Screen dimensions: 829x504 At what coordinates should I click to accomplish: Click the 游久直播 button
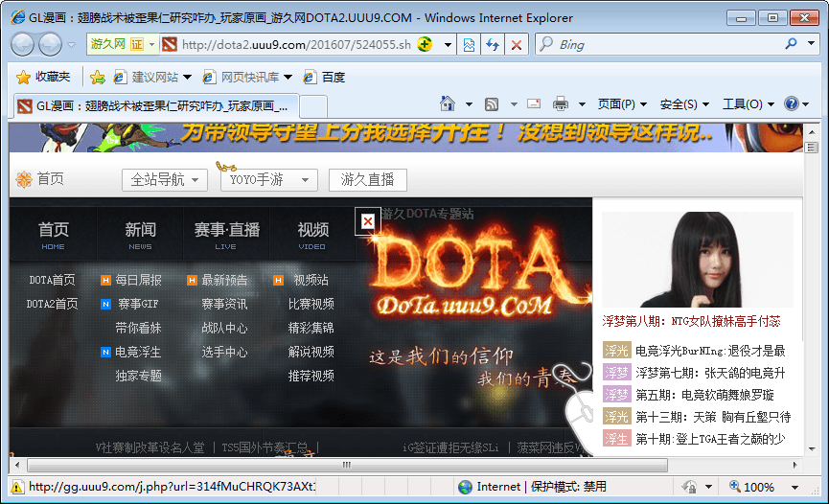pos(368,180)
